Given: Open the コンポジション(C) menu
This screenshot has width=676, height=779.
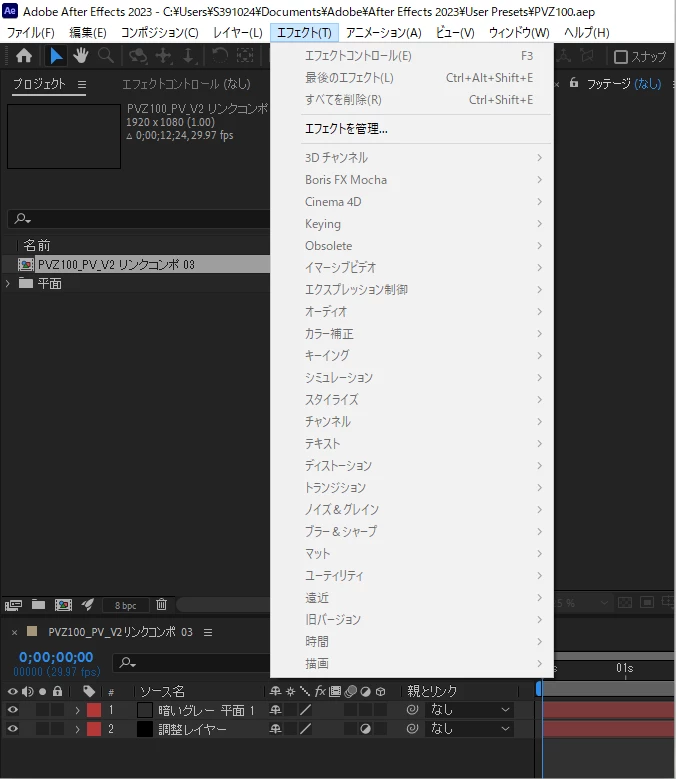Looking at the screenshot, I should click(x=159, y=33).
